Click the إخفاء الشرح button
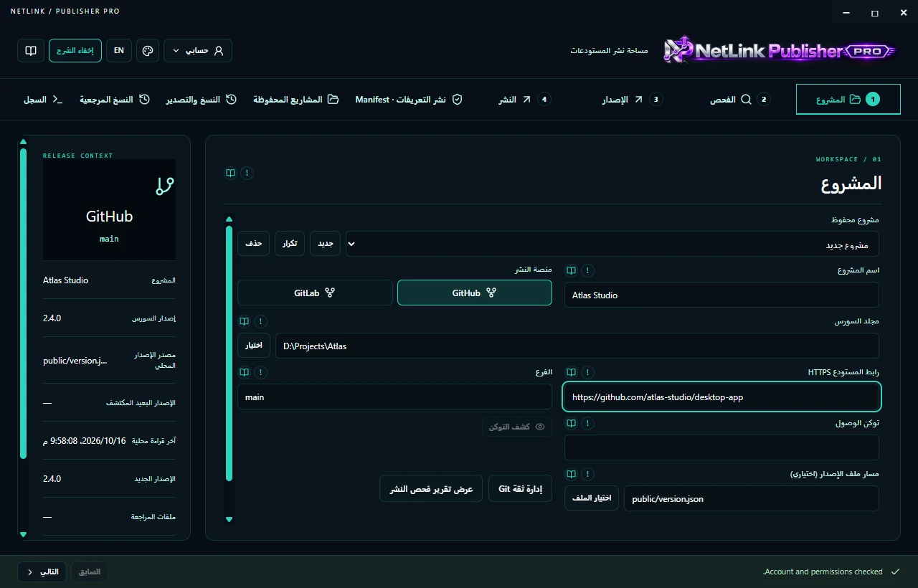The height and width of the screenshot is (588, 918). [x=75, y=51]
